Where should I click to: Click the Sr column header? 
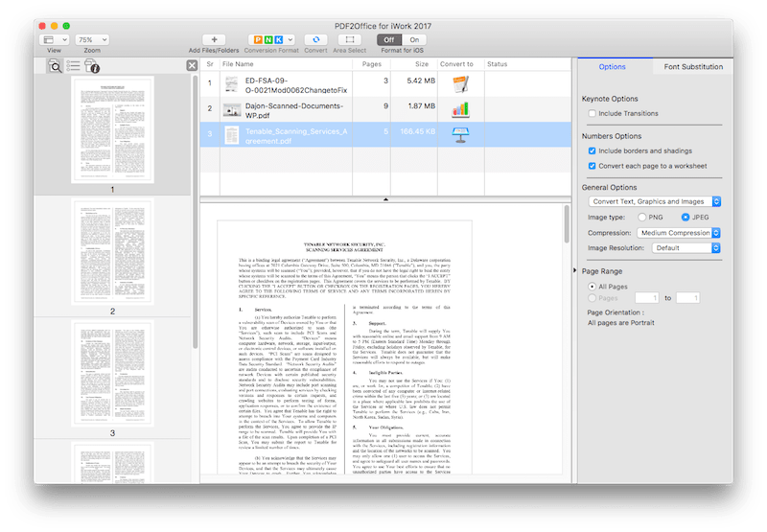(210, 64)
